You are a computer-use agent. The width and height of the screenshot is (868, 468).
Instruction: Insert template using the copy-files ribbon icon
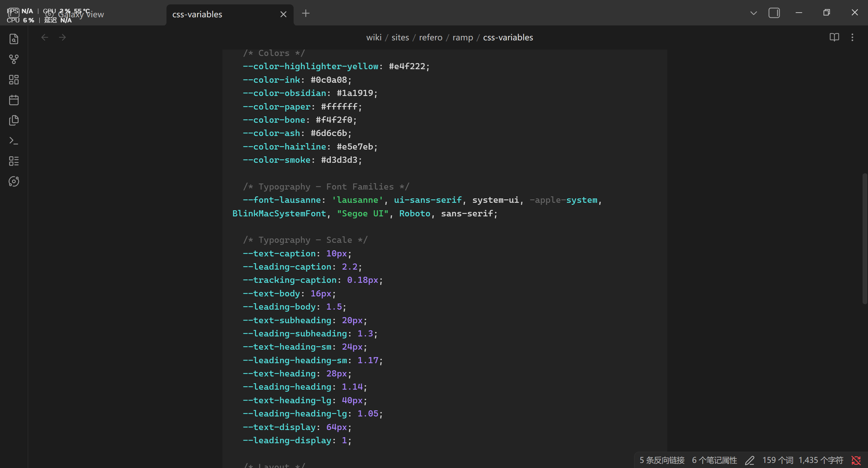14,120
